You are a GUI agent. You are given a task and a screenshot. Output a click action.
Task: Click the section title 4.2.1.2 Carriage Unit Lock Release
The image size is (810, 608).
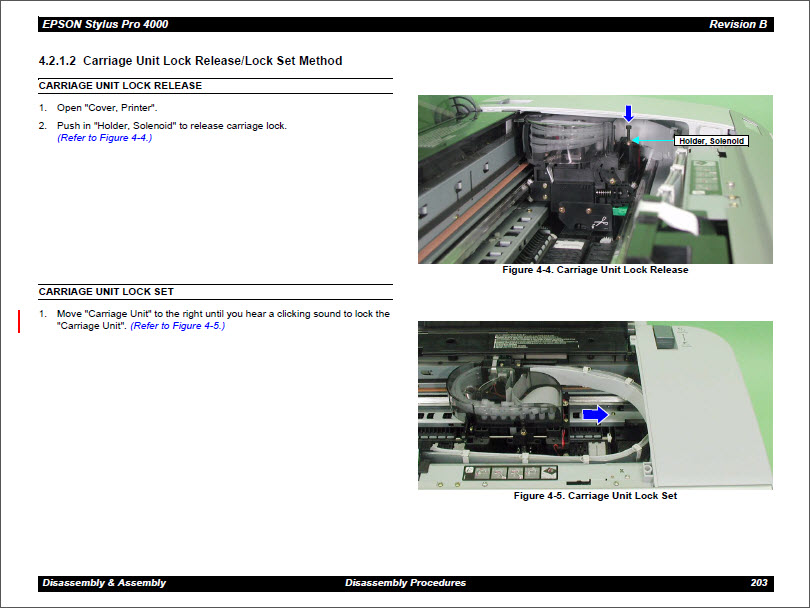191,61
